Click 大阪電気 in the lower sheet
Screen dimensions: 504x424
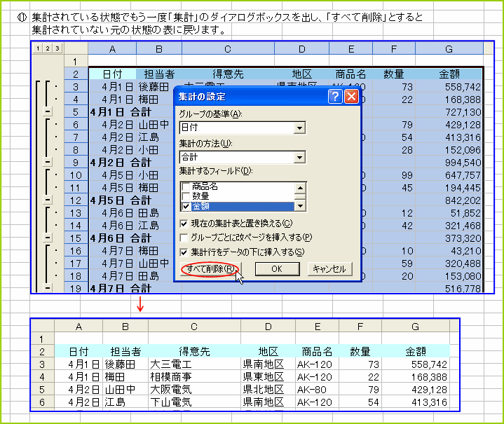194,390
